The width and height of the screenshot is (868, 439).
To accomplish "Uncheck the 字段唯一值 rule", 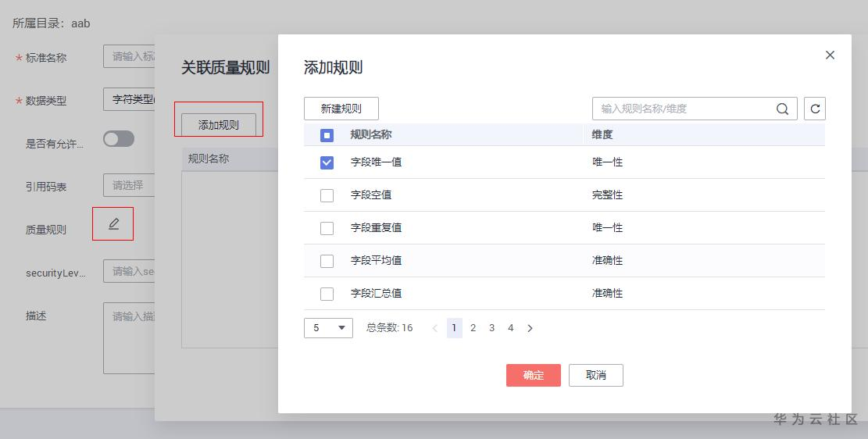I will [x=327, y=162].
